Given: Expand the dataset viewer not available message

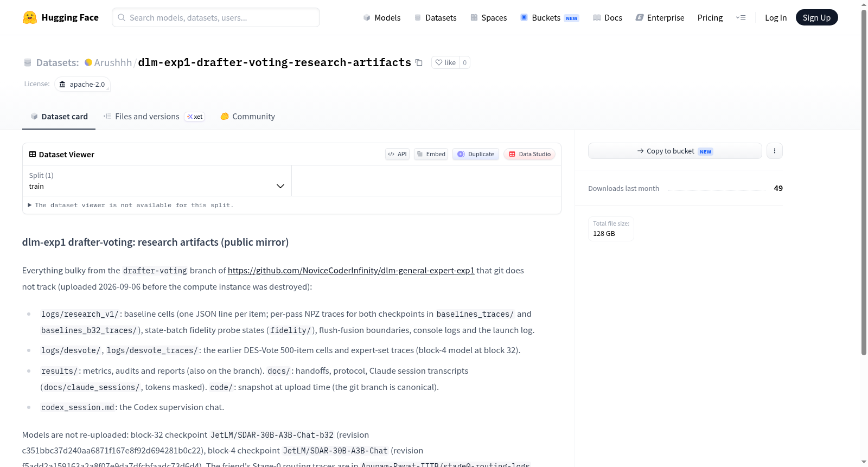Looking at the screenshot, I should 130,205.
